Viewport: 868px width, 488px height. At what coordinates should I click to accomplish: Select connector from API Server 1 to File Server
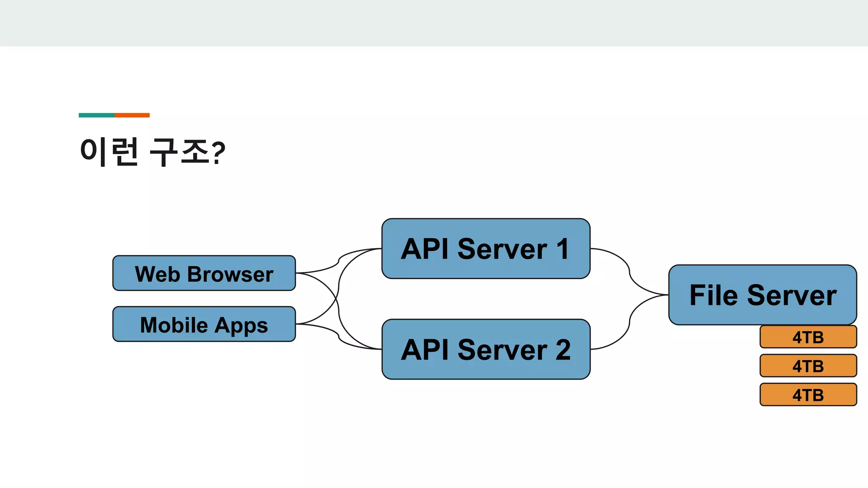point(630,272)
